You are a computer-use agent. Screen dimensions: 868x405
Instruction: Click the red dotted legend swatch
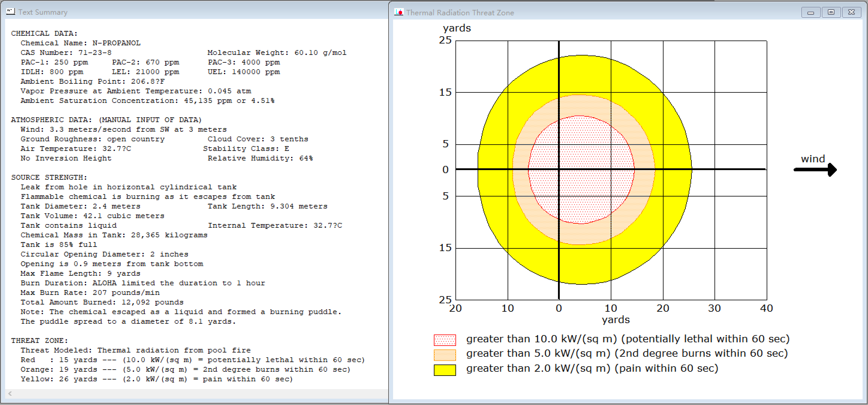coord(444,340)
